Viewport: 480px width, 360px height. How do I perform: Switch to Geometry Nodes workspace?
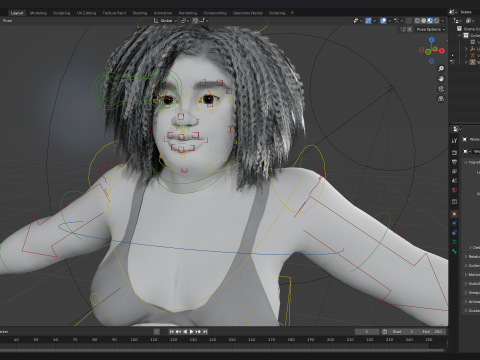(248, 13)
